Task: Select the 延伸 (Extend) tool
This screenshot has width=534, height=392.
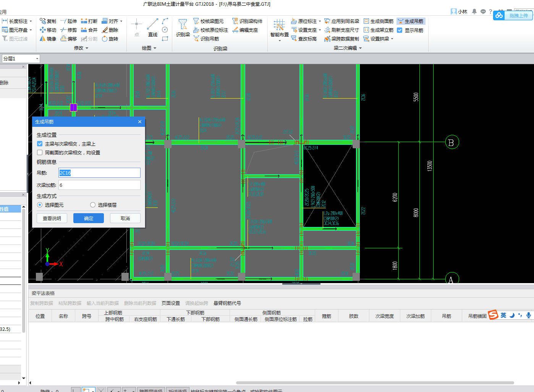Action: 68,21
